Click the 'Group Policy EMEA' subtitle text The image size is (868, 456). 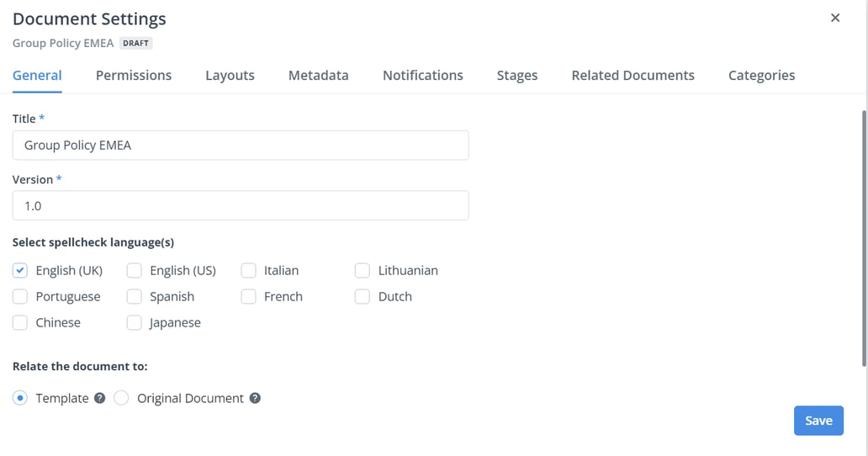tap(63, 43)
